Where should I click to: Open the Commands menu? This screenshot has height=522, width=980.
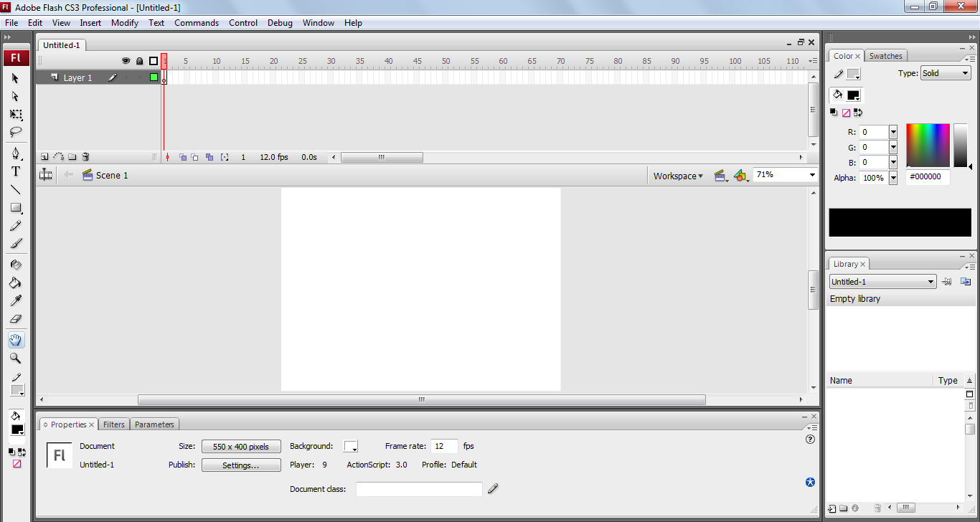tap(197, 23)
